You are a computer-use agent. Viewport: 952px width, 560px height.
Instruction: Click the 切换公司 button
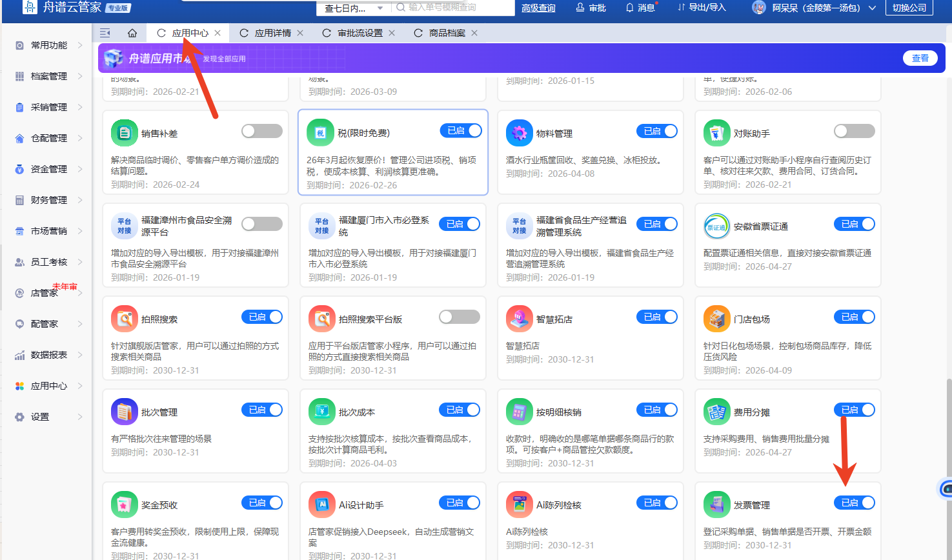(909, 8)
